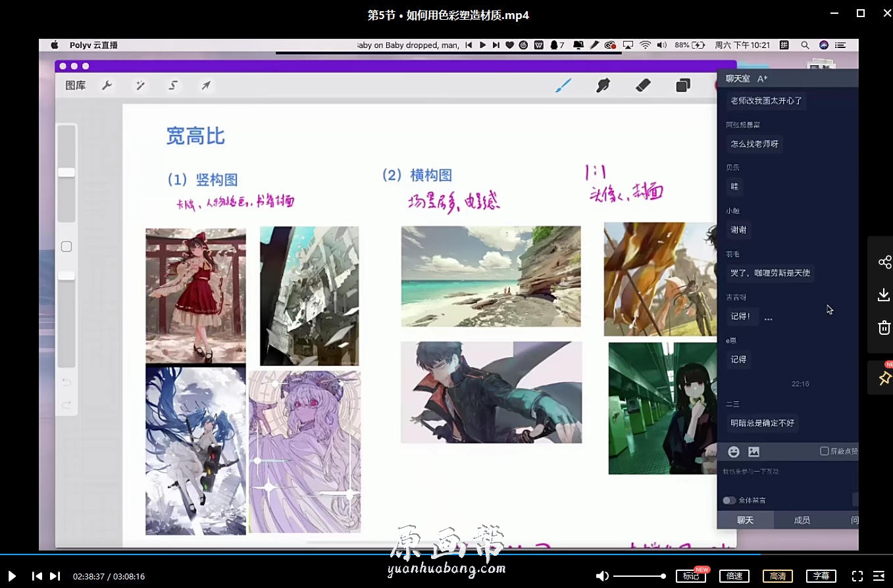Adjust the brush size slider handle

(66, 172)
